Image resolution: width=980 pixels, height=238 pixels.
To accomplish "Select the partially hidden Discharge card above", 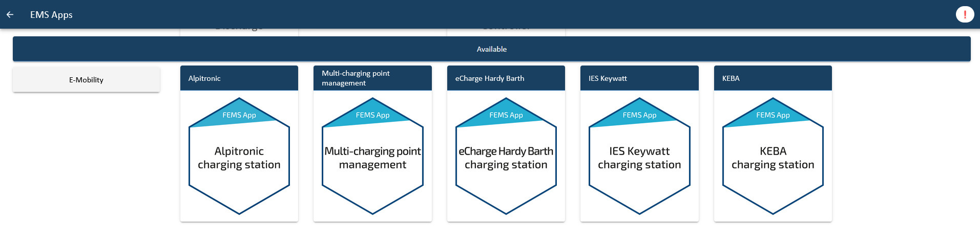I will point(239,32).
